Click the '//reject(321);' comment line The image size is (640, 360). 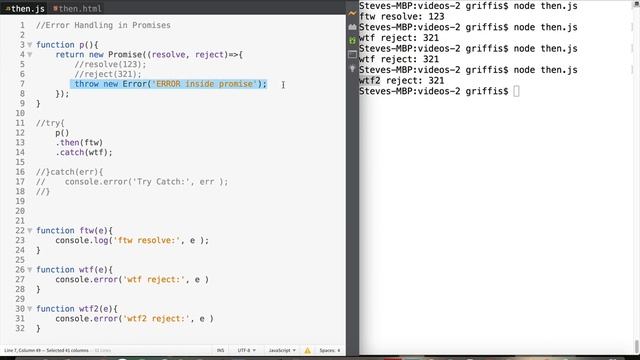point(108,74)
